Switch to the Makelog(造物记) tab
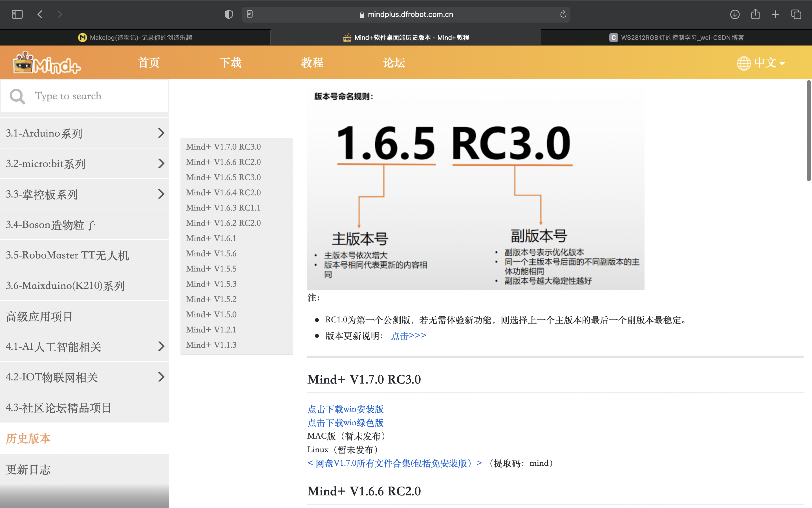 (135, 37)
